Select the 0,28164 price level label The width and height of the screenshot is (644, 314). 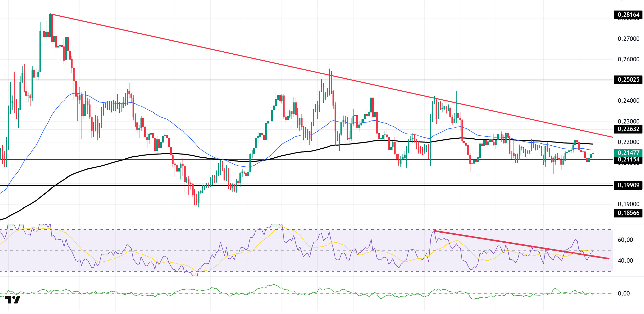click(x=628, y=15)
